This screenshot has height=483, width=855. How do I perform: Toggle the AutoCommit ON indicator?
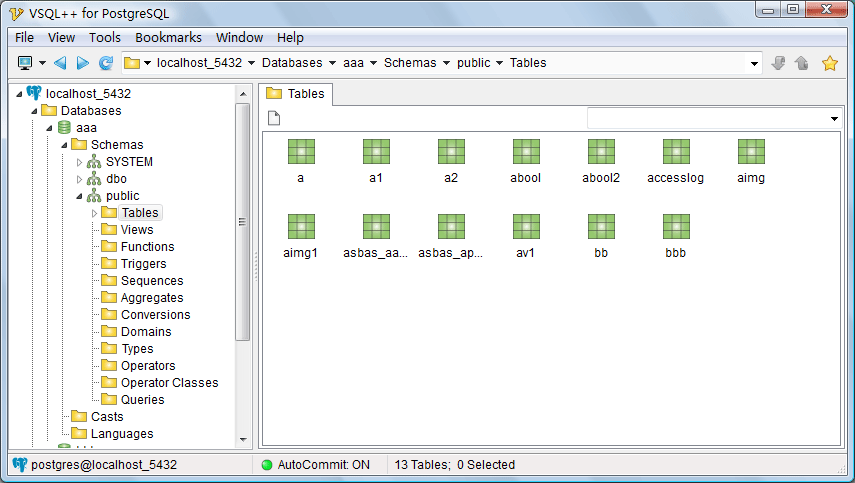click(x=315, y=465)
